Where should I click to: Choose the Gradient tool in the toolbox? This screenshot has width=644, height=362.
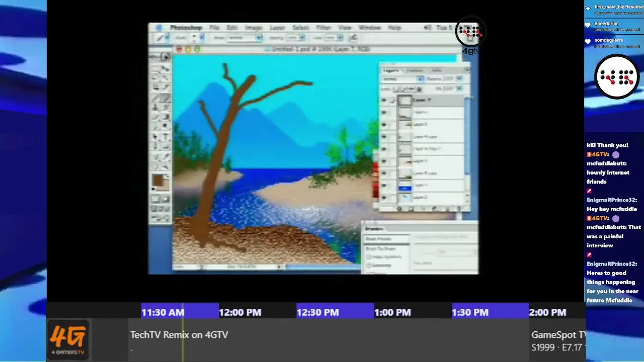pyautogui.click(x=165, y=117)
